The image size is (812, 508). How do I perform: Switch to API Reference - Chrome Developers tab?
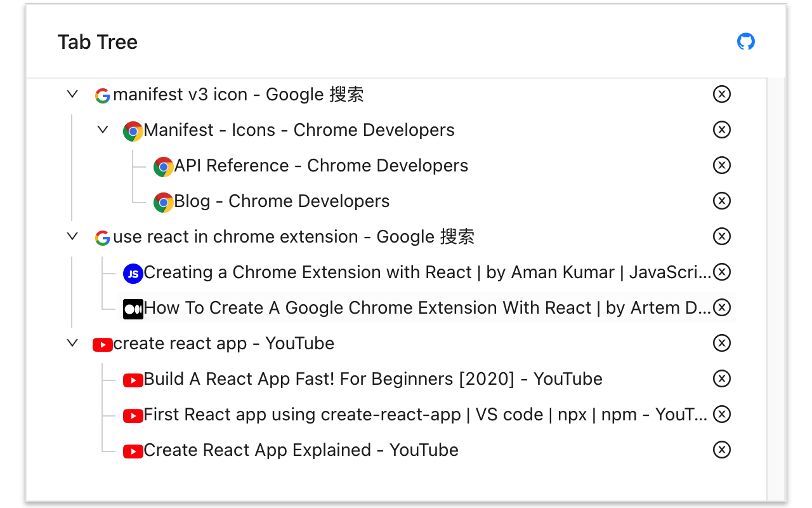[x=321, y=166]
